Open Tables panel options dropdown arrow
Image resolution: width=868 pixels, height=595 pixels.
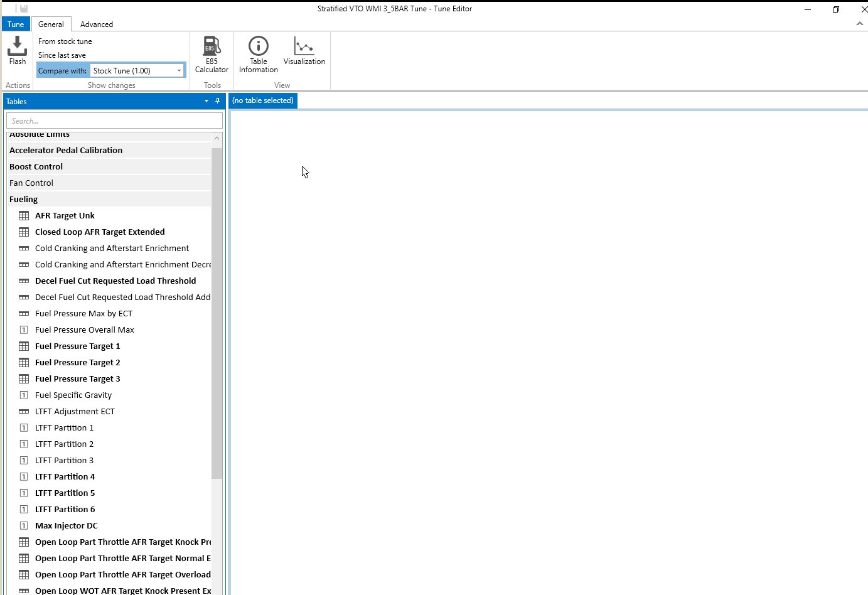pyautogui.click(x=206, y=101)
